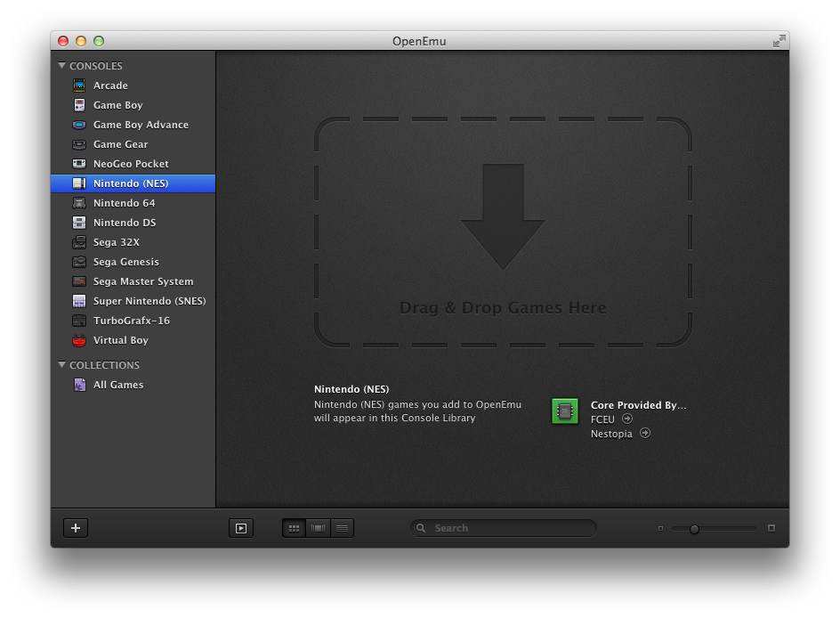Select the Nintendo 64 sidebar item
Screen dimensions: 840x618
point(122,202)
